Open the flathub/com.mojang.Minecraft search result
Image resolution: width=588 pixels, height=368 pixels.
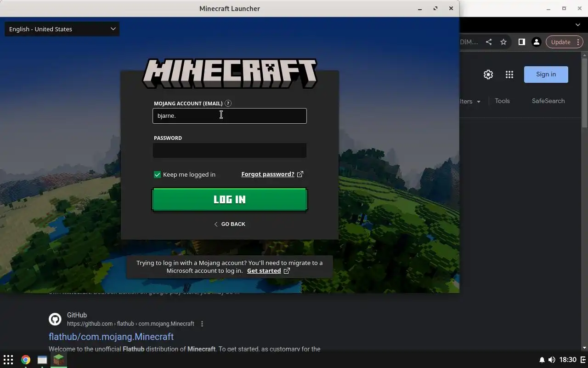[x=111, y=337]
